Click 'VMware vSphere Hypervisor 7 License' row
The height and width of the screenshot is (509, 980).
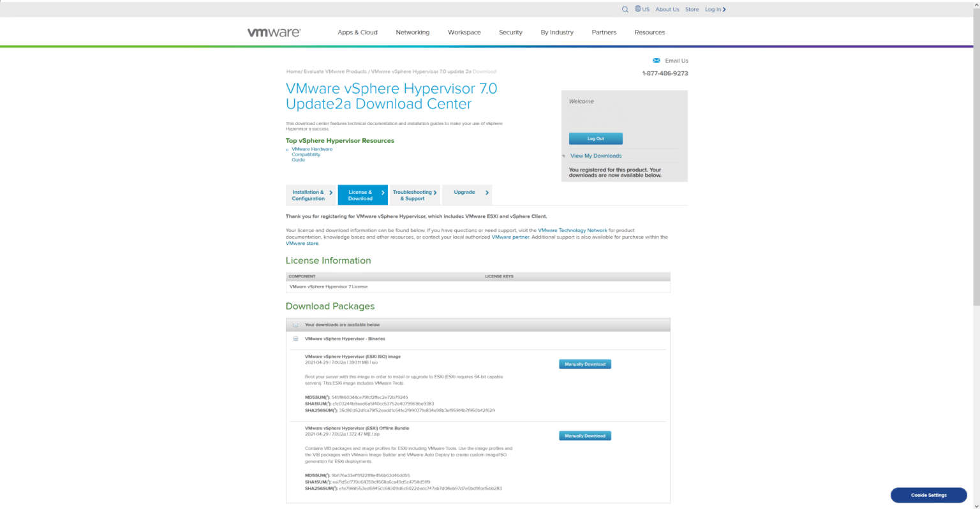click(x=478, y=286)
